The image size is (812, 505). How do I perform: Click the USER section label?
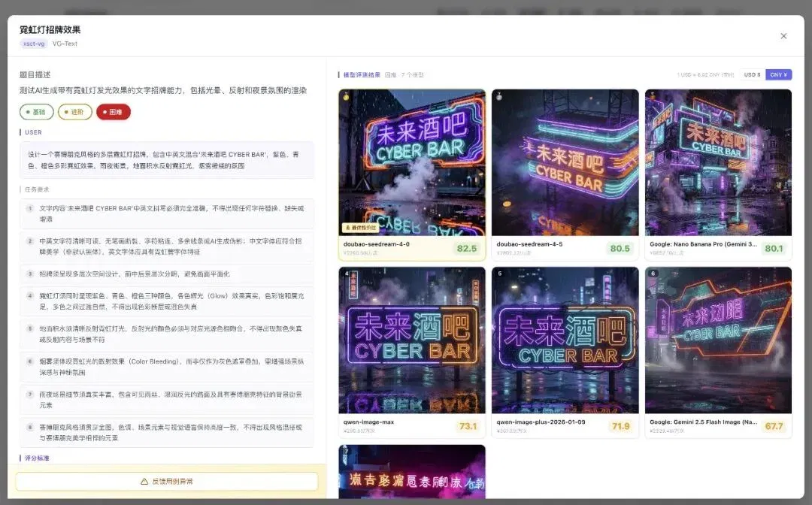(x=33, y=132)
